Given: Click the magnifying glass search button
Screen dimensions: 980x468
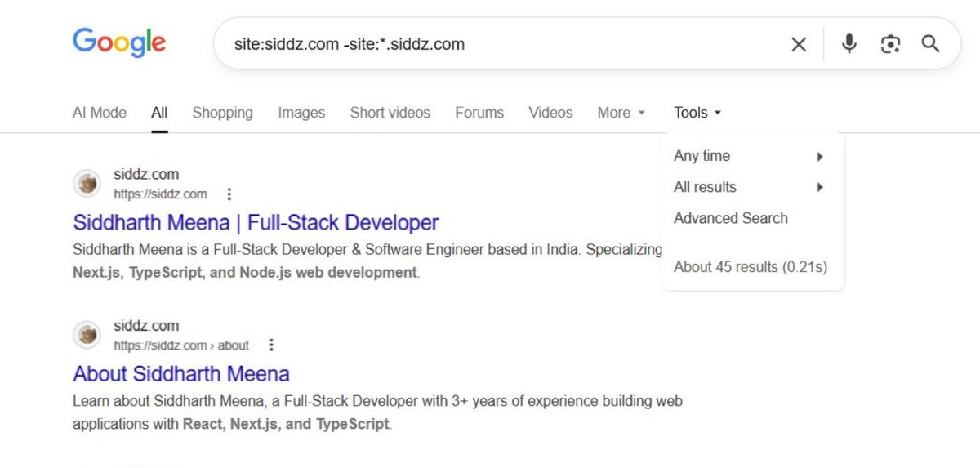Looking at the screenshot, I should (930, 44).
